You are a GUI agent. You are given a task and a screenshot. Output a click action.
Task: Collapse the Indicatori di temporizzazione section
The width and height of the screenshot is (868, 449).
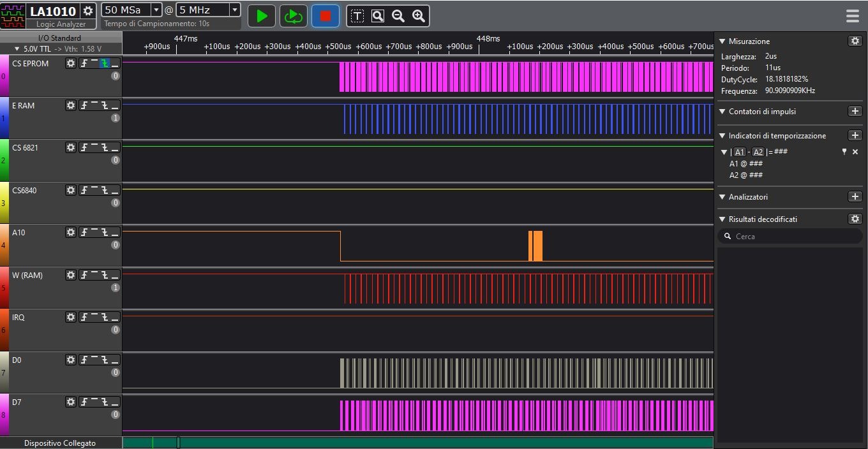click(x=722, y=135)
